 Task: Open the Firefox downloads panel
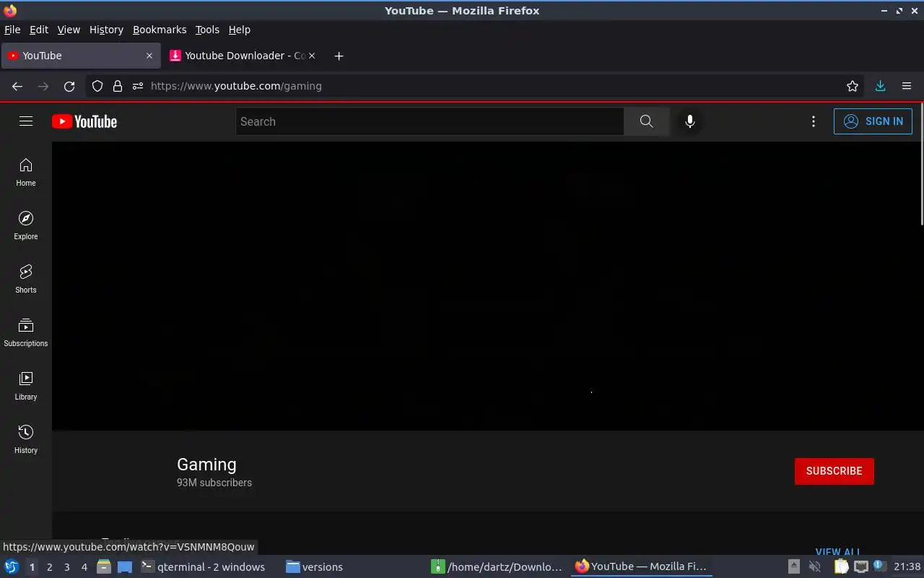point(880,86)
